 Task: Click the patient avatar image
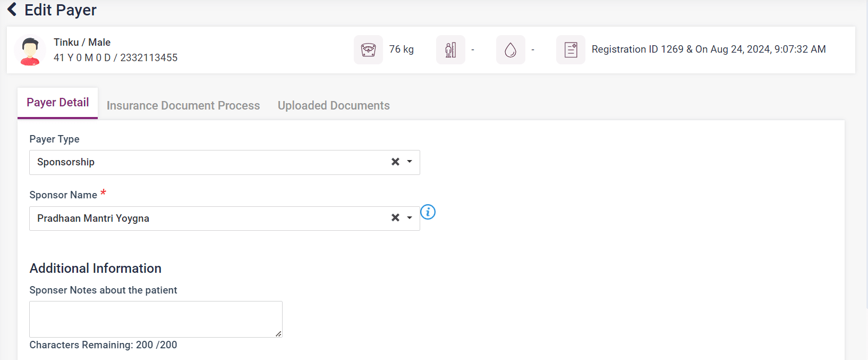(x=30, y=51)
